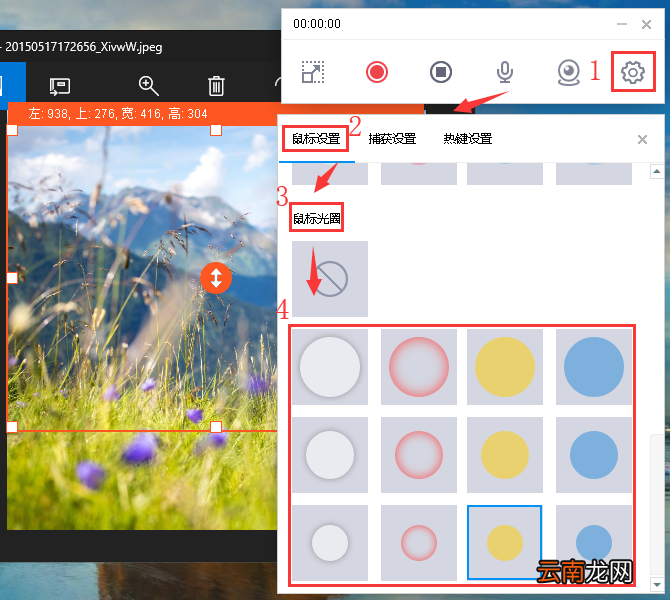
Task: Click the zoom magnifier in photo viewer
Action: coord(149,86)
